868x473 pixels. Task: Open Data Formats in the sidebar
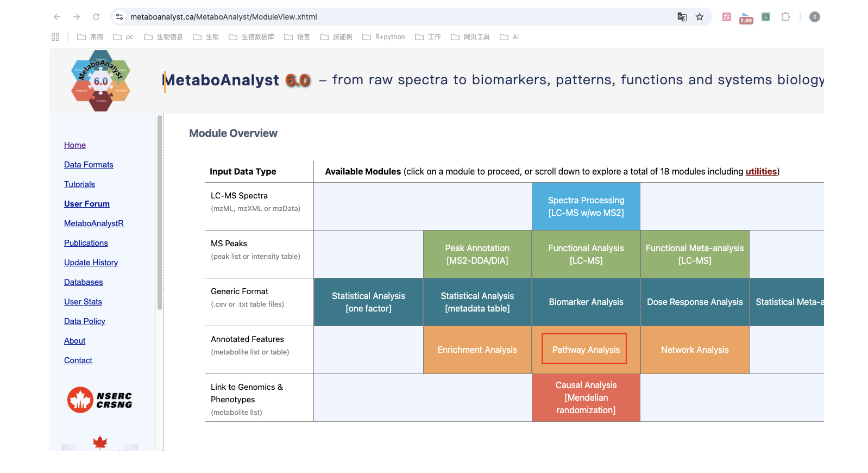[89, 165]
